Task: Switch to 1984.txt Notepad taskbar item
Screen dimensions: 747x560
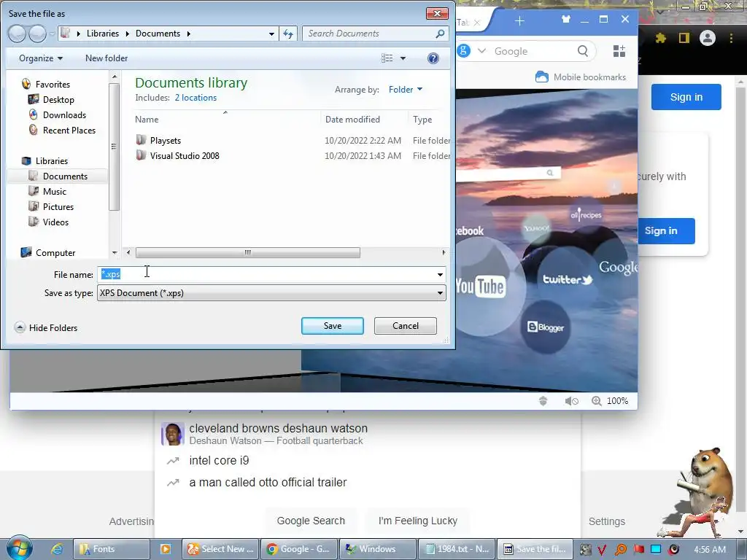Action: (x=456, y=549)
